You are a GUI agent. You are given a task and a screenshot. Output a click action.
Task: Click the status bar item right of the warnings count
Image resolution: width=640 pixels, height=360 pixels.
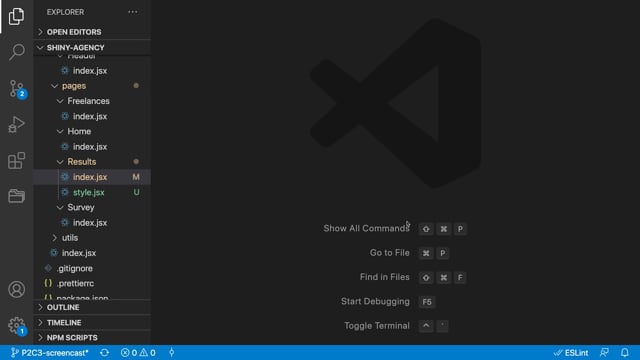172,353
